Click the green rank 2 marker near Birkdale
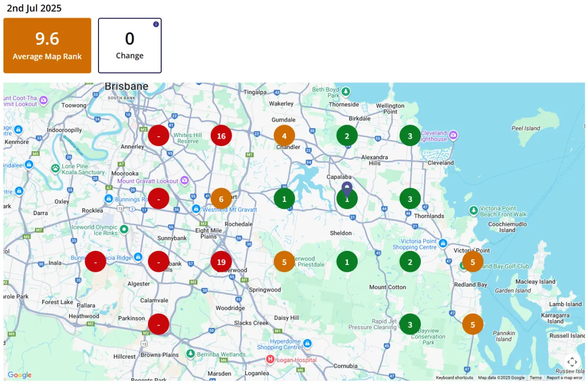588x388 pixels. (347, 136)
